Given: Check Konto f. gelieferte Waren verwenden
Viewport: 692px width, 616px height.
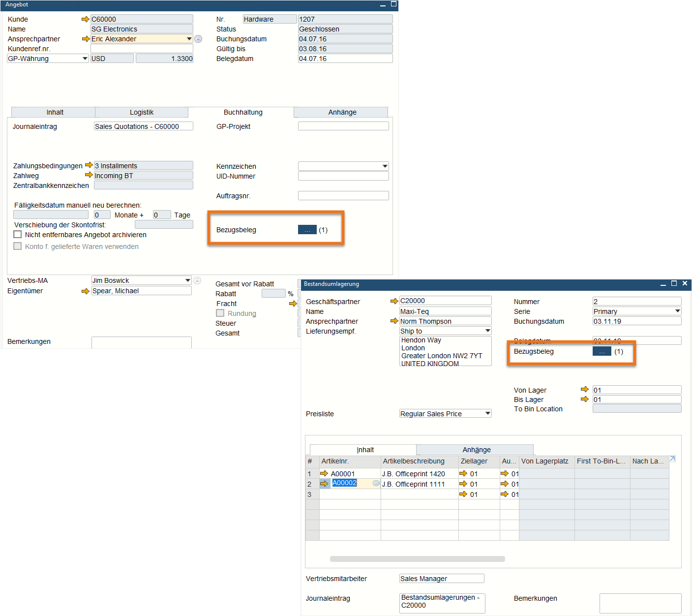Looking at the screenshot, I should (17, 246).
